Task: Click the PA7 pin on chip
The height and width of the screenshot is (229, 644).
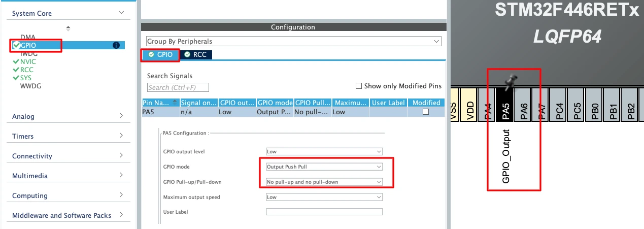Action: [541, 106]
